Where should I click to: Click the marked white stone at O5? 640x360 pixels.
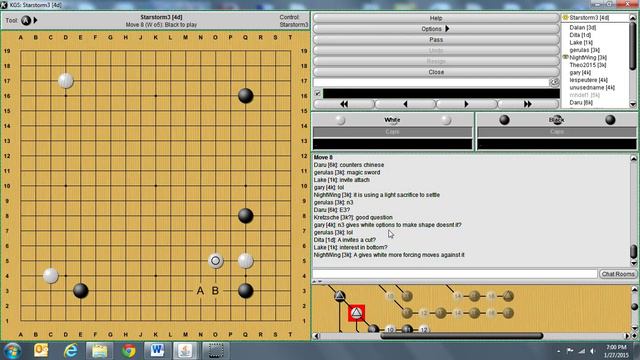tap(216, 260)
